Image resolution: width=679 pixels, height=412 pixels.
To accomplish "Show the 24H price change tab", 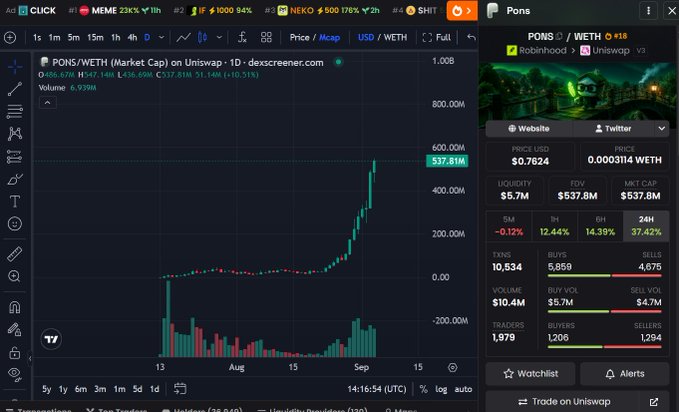I will tap(646, 226).
